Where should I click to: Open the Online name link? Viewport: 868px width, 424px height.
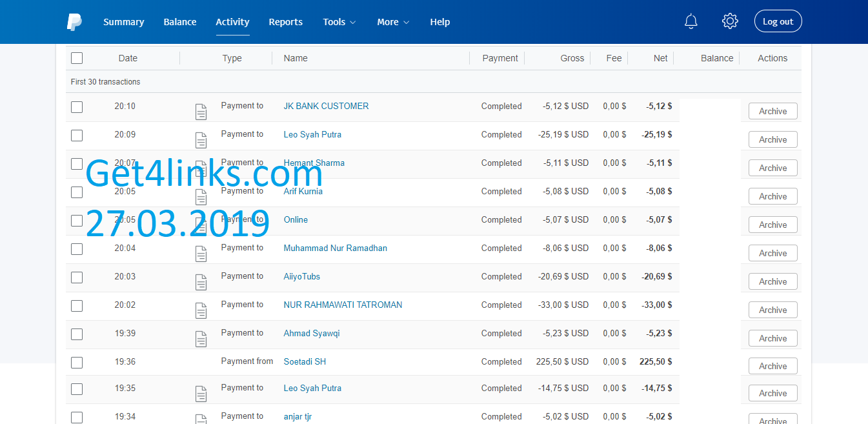click(x=296, y=220)
